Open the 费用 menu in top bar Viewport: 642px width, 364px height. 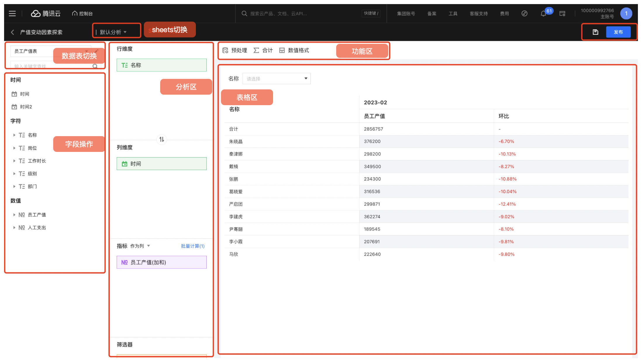504,13
